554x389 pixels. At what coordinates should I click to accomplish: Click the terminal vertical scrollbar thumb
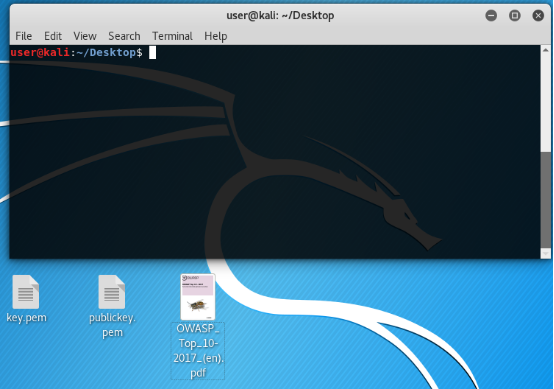[x=546, y=200]
